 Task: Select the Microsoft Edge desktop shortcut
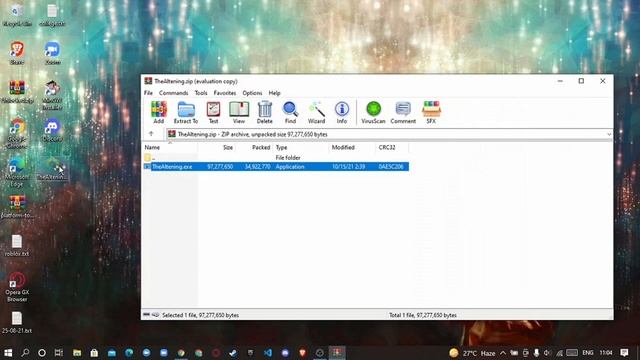(17, 172)
